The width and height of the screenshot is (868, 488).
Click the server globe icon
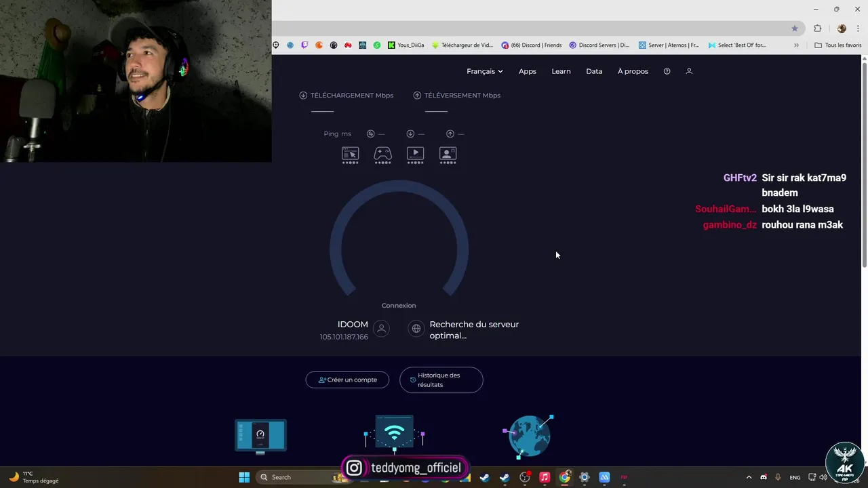[416, 329]
